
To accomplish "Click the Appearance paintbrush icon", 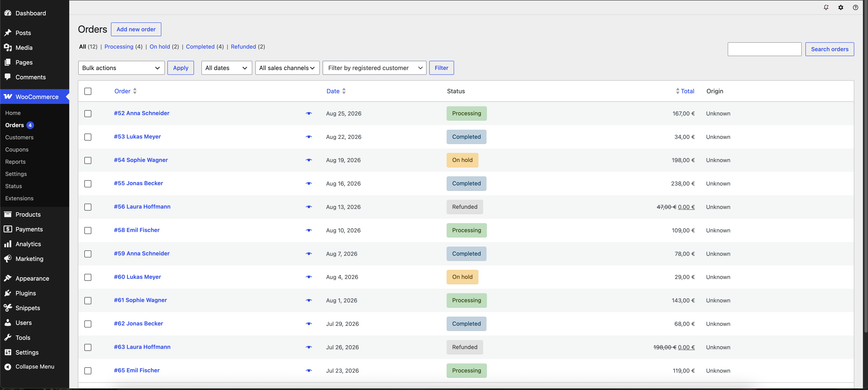I will coord(8,278).
